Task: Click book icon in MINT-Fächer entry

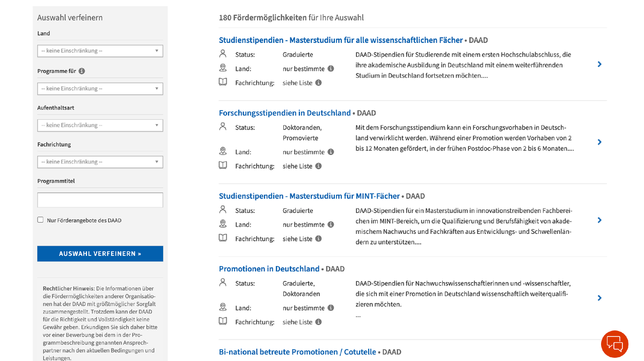Action: click(x=223, y=238)
